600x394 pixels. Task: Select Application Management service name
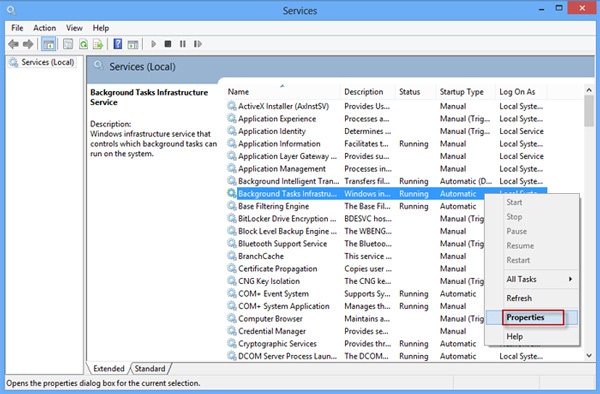coord(282,169)
